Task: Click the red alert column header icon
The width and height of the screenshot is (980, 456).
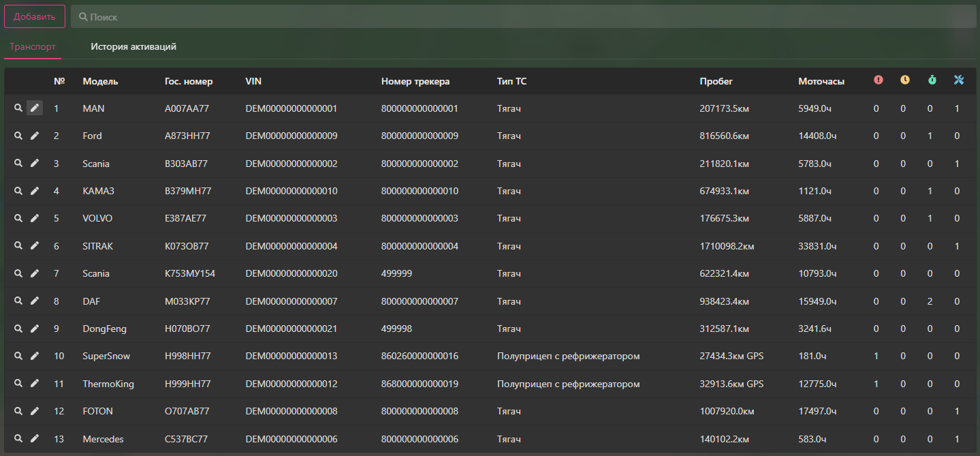Action: pos(878,80)
